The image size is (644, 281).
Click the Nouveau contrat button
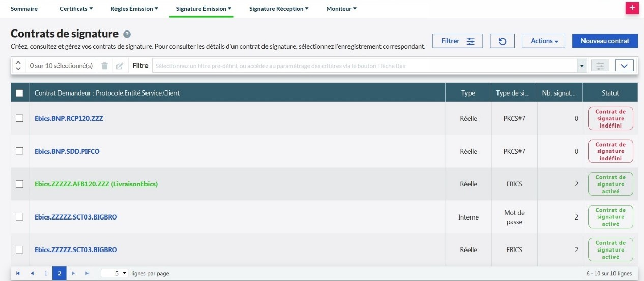(x=605, y=41)
